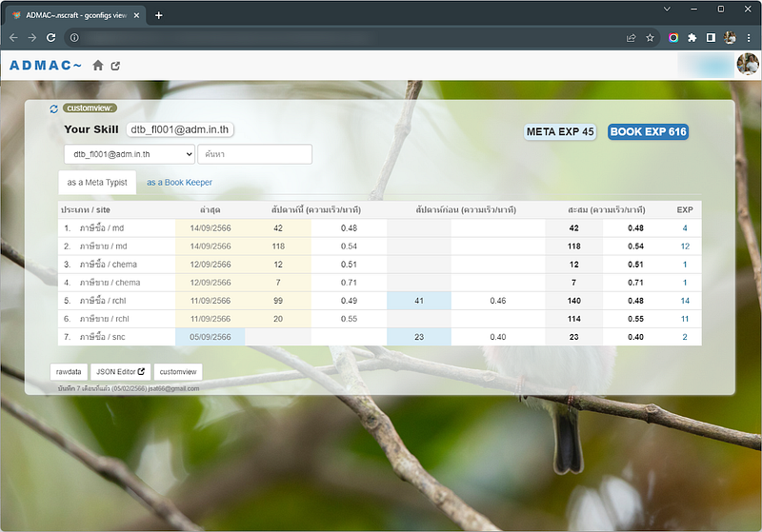Open a new browser tab with plus
The image size is (762, 532).
pyautogui.click(x=158, y=15)
